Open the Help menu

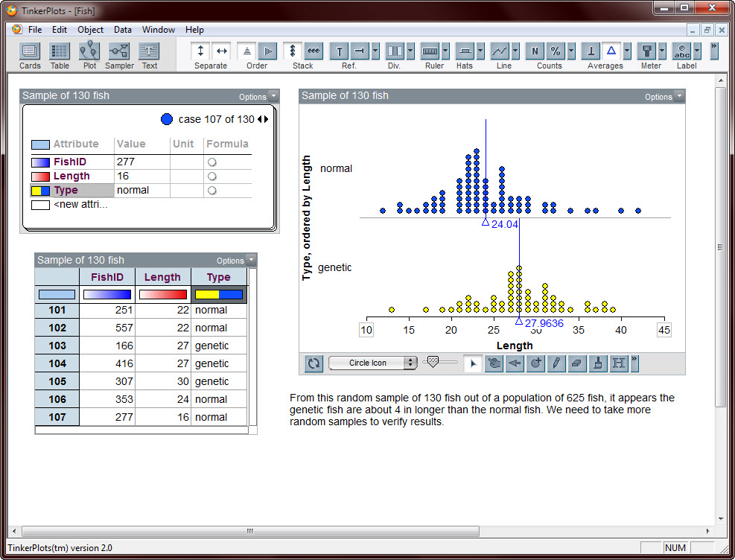coord(194,30)
